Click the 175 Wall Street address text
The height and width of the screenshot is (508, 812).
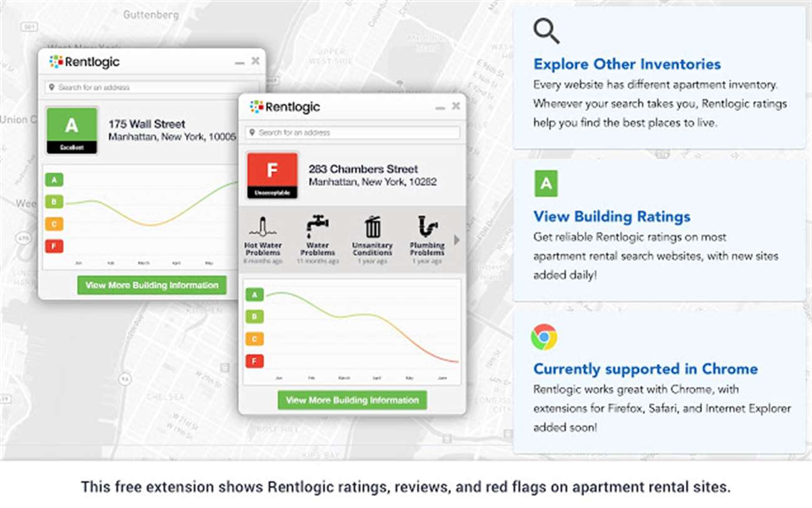pyautogui.click(x=147, y=124)
